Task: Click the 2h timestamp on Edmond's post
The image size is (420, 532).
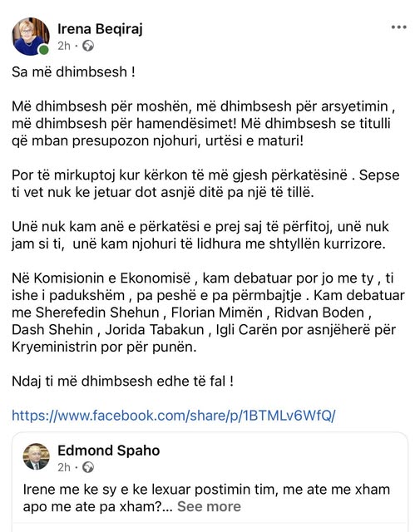Action: click(x=64, y=467)
